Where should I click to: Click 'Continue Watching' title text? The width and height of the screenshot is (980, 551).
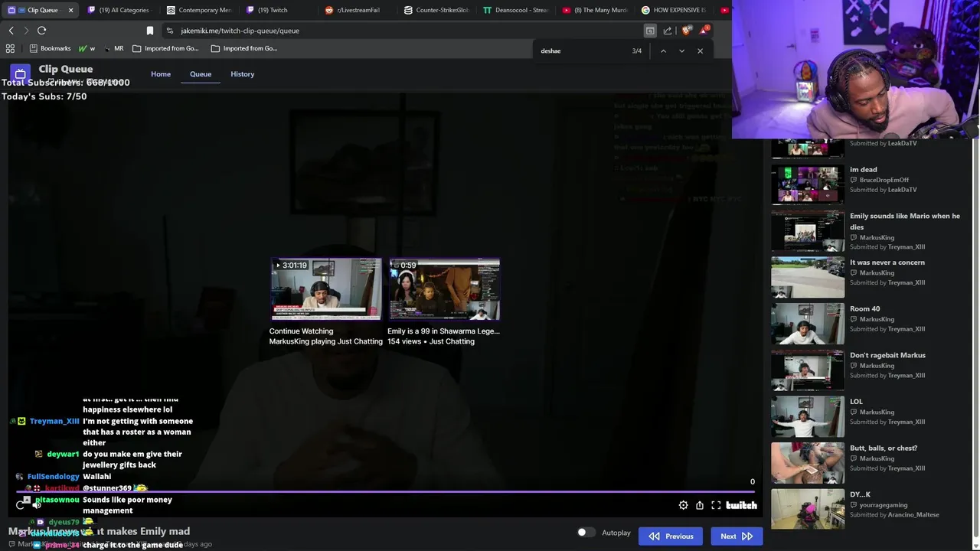pos(301,331)
